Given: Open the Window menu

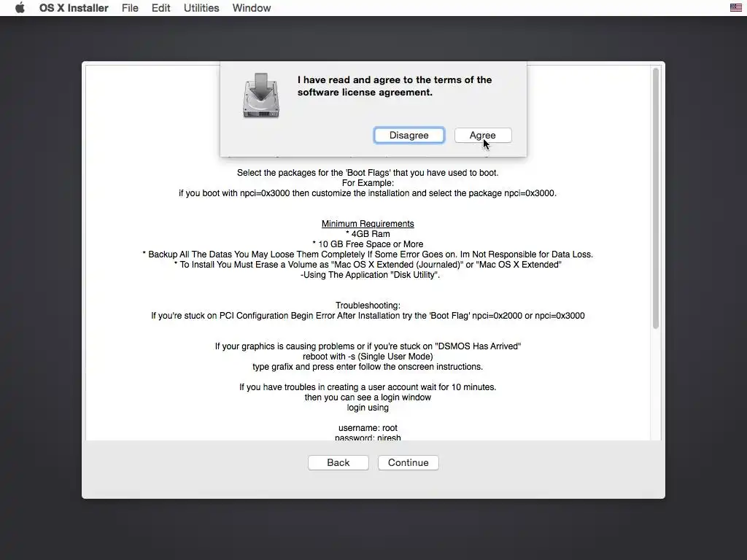Looking at the screenshot, I should pos(252,8).
